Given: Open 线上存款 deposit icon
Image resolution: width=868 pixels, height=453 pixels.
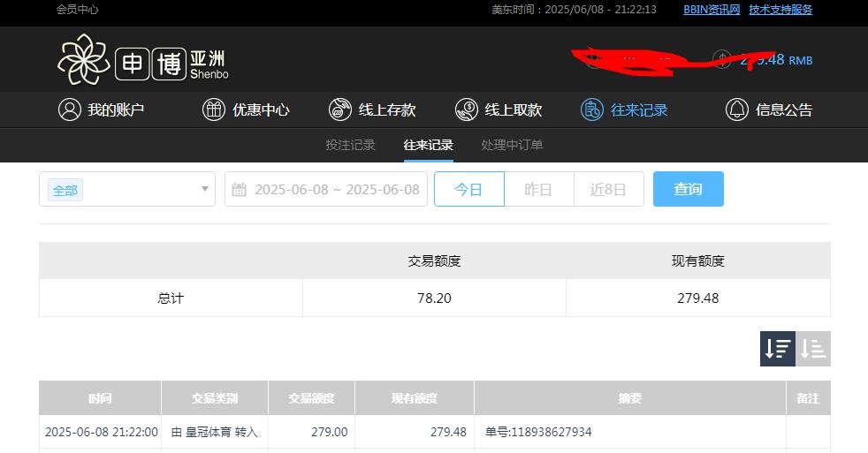Looking at the screenshot, I should pos(340,109).
